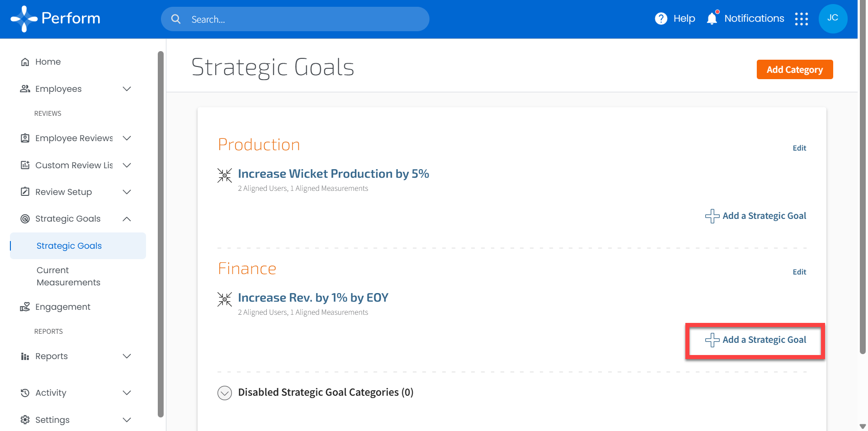Collapse the Strategic Goals sidebar section

coord(127,219)
